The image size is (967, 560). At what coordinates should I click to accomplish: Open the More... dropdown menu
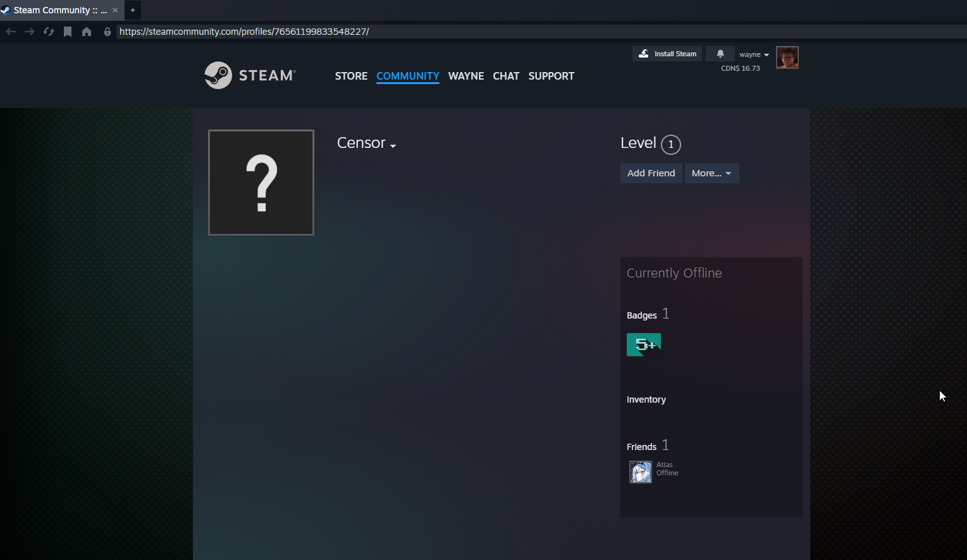[x=711, y=173]
